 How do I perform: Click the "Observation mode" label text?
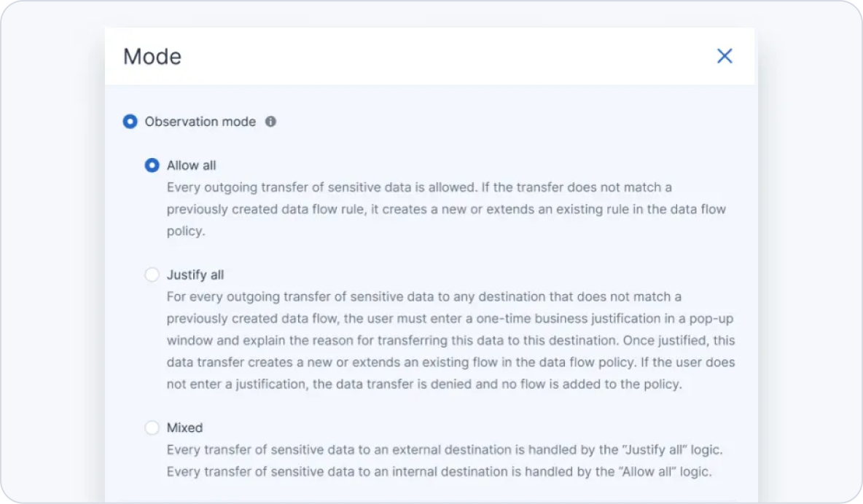[200, 122]
